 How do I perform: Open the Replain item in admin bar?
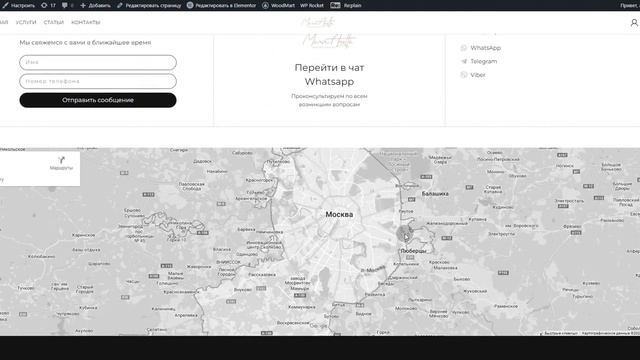[346, 5]
